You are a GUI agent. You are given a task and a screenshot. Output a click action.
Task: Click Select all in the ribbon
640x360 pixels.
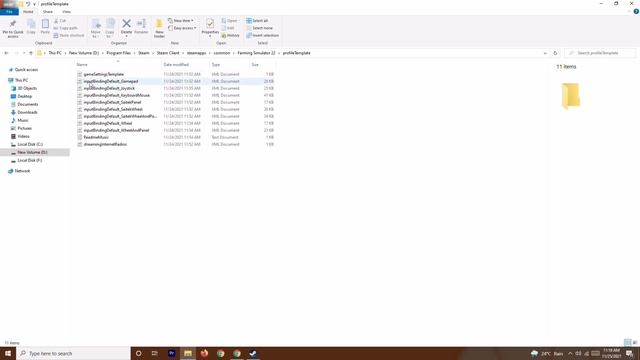(257, 20)
